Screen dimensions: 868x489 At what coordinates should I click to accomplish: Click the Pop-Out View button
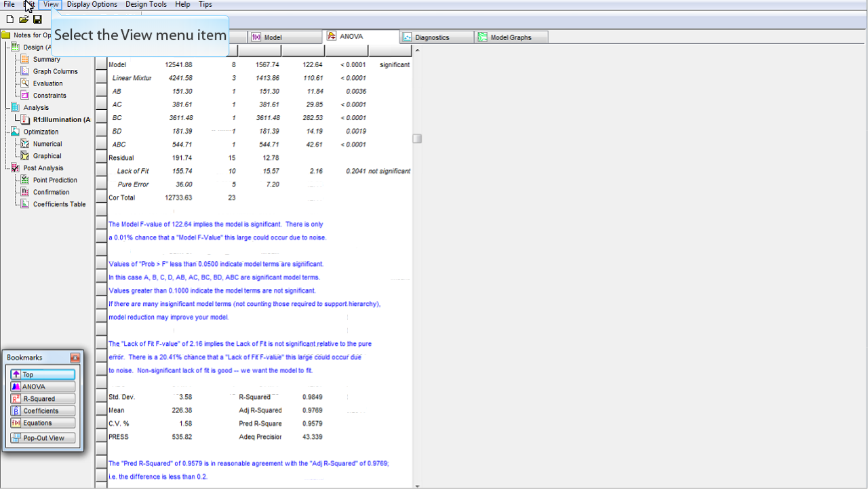[42, 438]
